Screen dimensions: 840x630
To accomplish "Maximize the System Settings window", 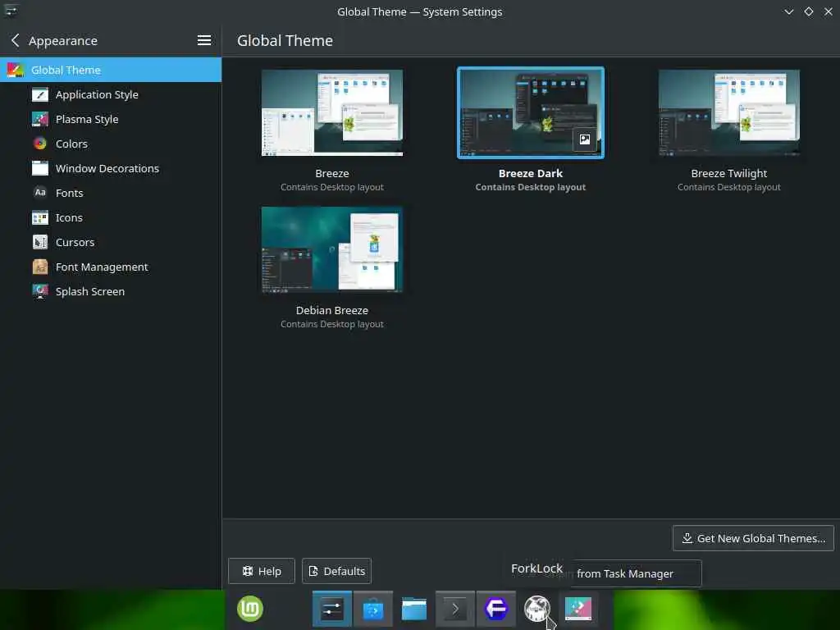I will (809, 11).
